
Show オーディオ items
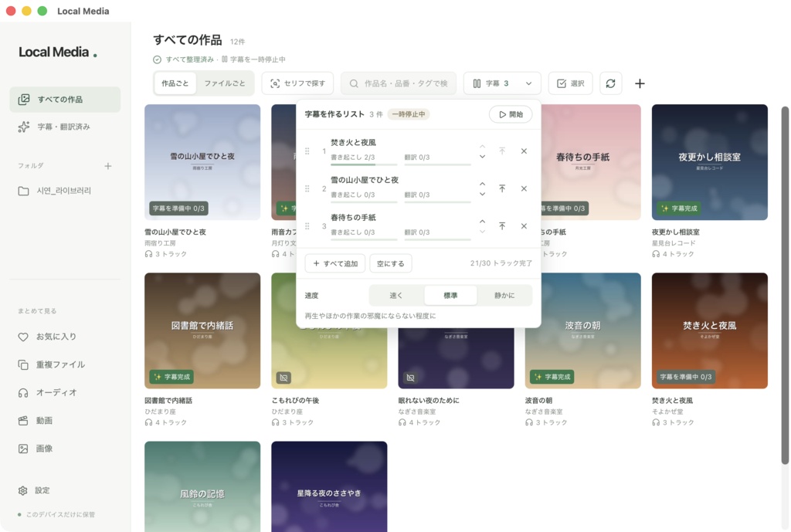pyautogui.click(x=65, y=392)
